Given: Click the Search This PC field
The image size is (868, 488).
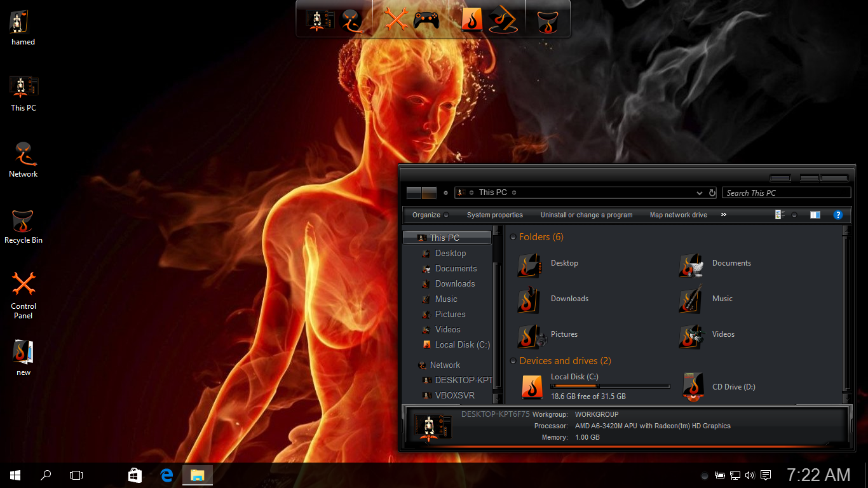Looking at the screenshot, I should coord(785,193).
